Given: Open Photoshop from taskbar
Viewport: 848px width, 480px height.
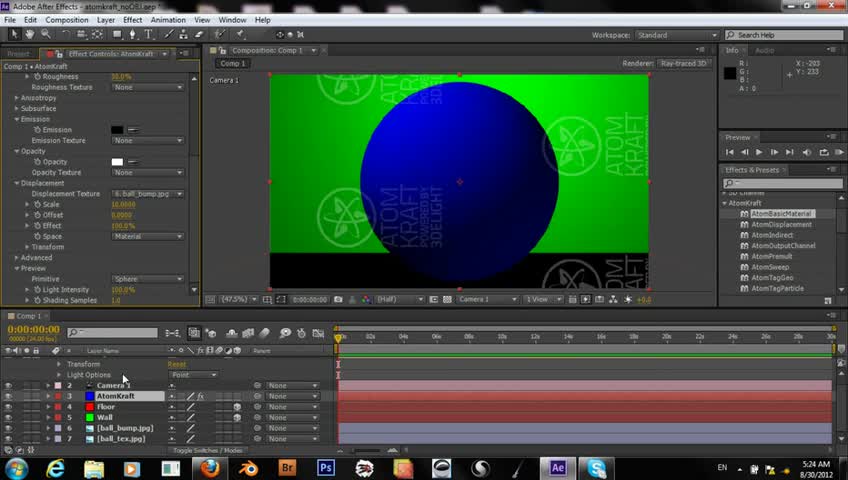Looking at the screenshot, I should pos(326,468).
